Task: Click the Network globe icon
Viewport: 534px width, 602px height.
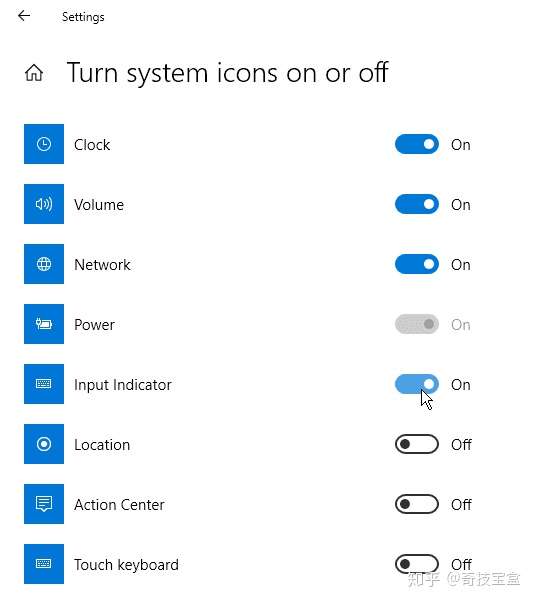Action: pyautogui.click(x=44, y=264)
